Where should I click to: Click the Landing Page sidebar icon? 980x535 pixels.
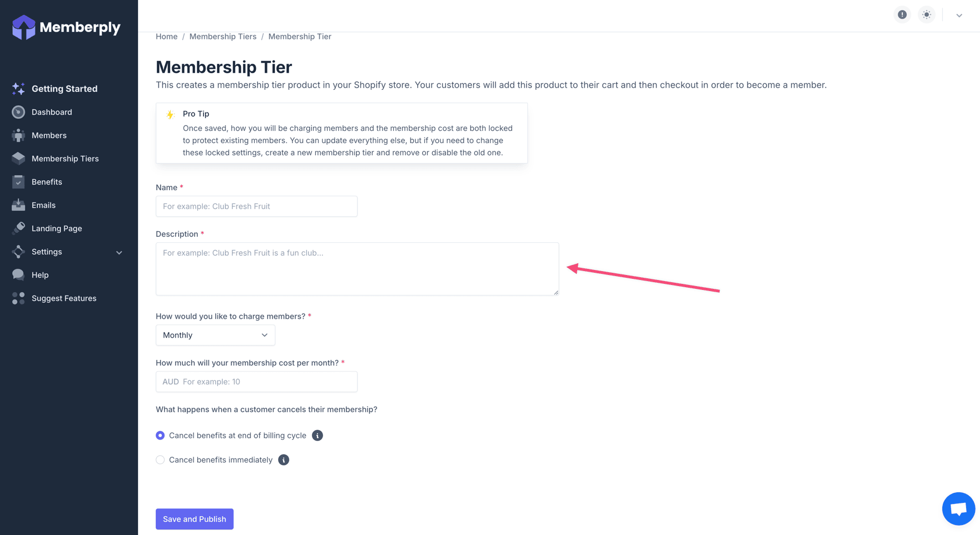[18, 228]
